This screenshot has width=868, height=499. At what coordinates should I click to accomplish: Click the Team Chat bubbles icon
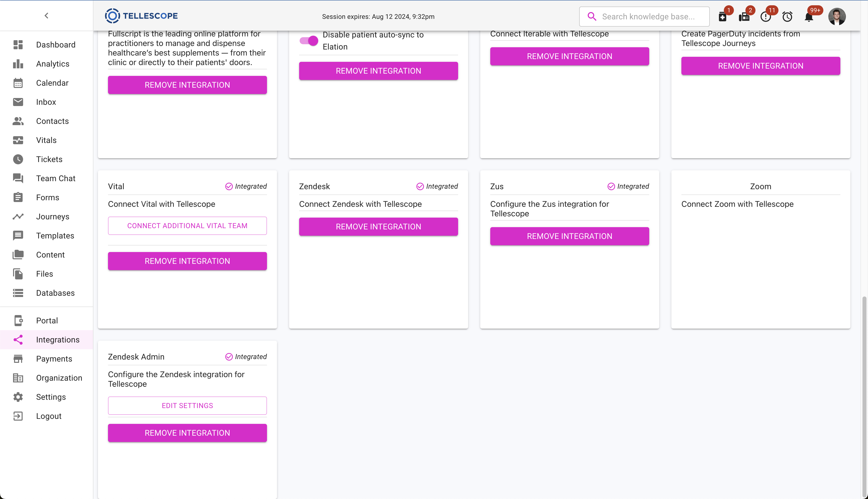tap(18, 178)
